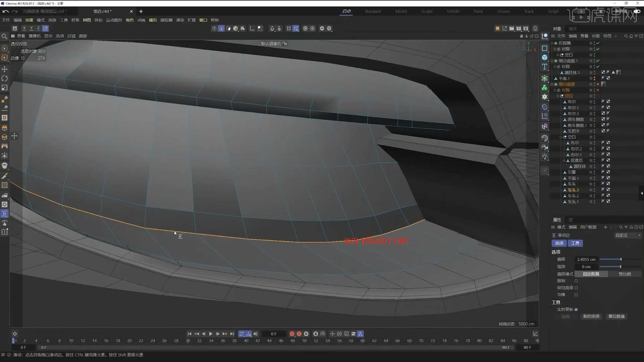Viewport: 644px width, 362px height.
Task: Open the 自定义 preset dropdown
Action: point(628,235)
